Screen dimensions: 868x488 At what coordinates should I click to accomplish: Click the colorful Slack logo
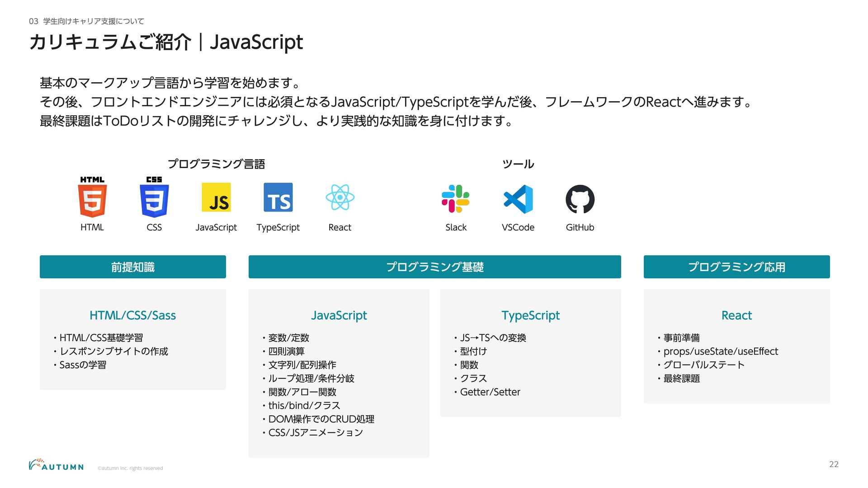pyautogui.click(x=456, y=199)
